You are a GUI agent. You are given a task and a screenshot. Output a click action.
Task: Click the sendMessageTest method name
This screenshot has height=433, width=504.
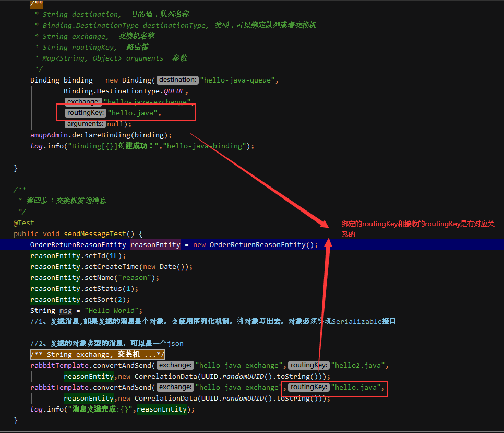95,234
